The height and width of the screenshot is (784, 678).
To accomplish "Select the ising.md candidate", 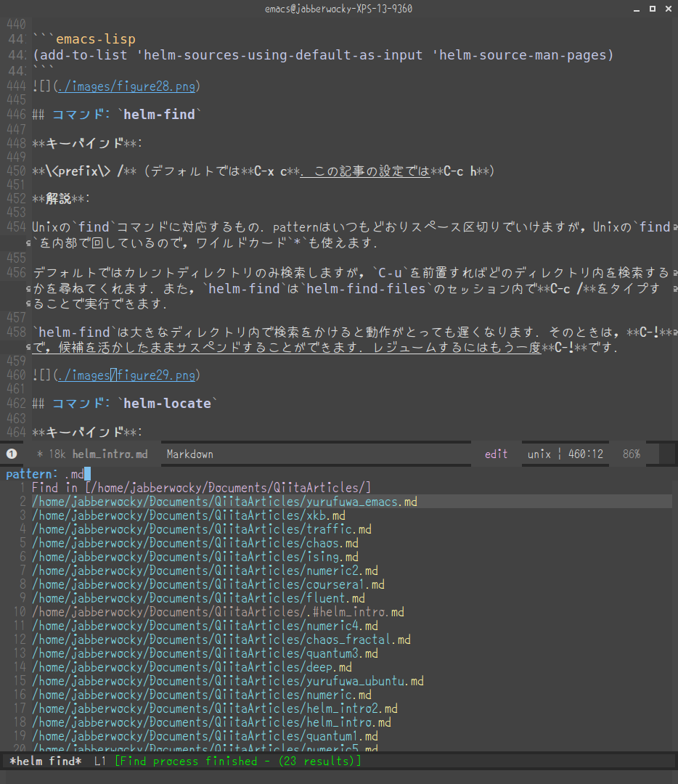I will click(195, 557).
